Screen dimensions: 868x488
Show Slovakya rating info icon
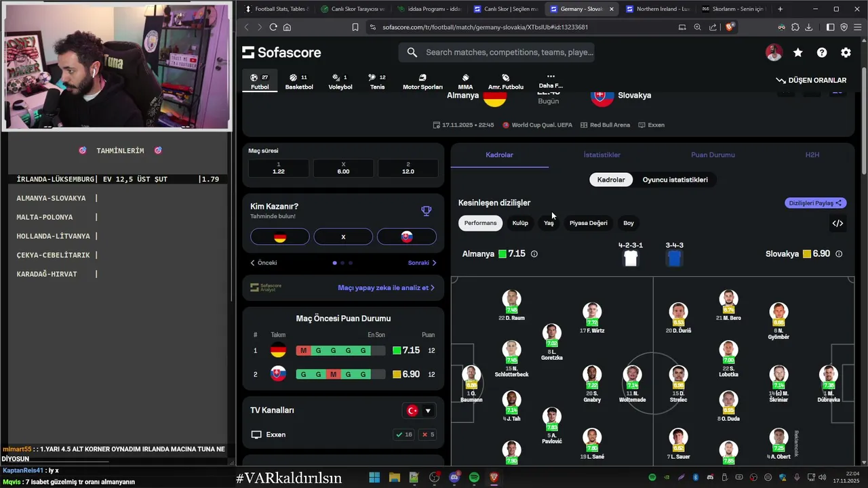839,254
